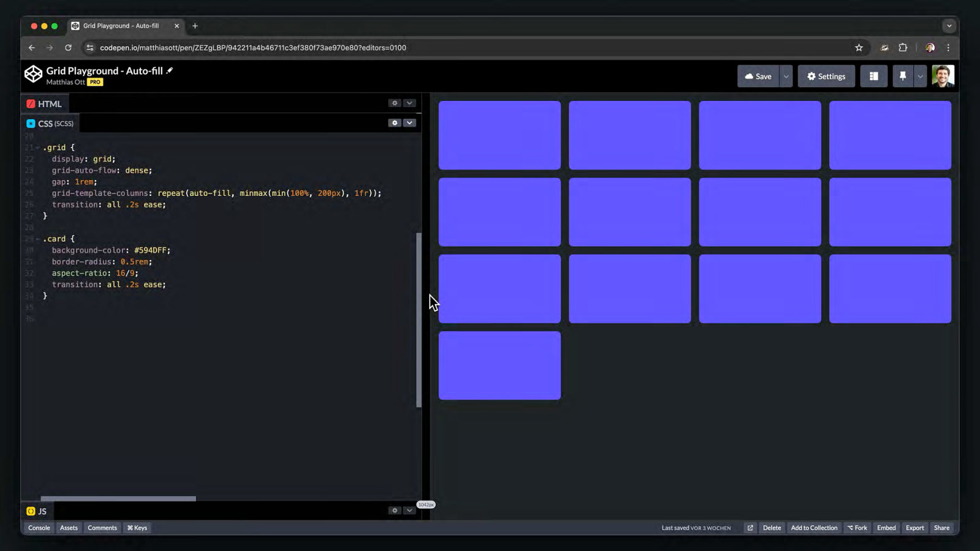Delete this pen
This screenshot has height=551, width=980.
(772, 528)
